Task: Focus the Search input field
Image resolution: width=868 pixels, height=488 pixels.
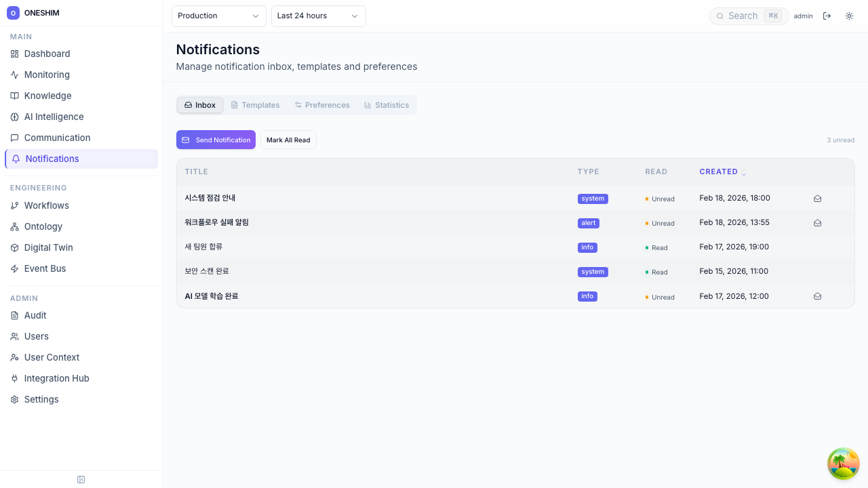Action: (745, 16)
